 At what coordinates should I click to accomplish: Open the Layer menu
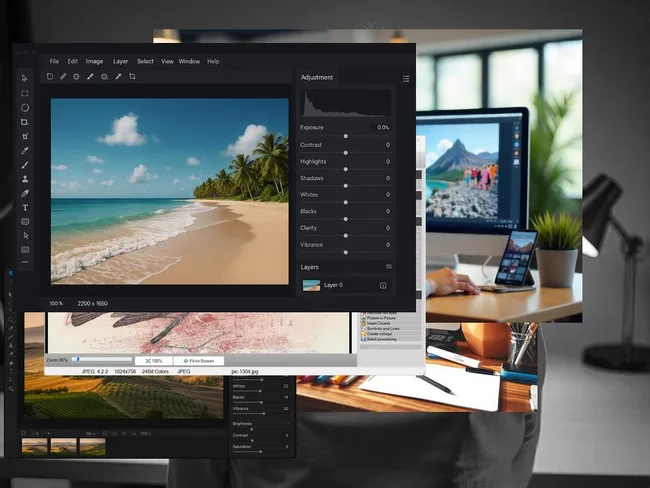(120, 61)
